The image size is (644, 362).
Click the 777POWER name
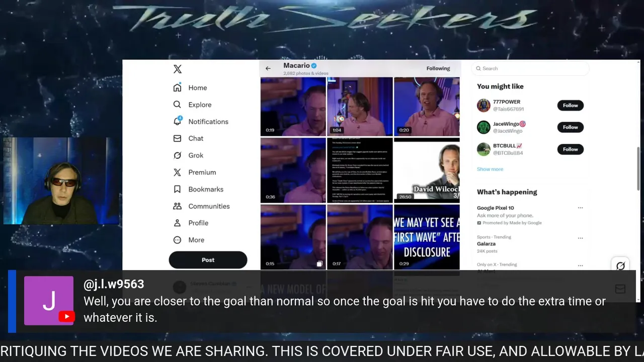tap(507, 102)
